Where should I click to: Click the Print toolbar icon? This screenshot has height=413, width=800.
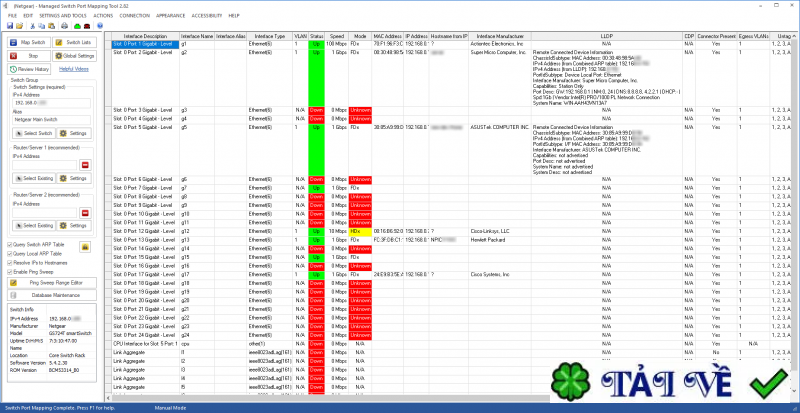click(64, 26)
